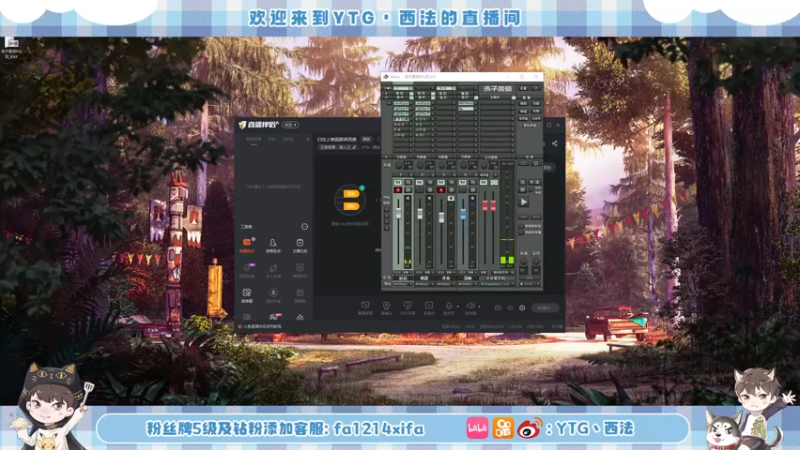This screenshot has width=800, height=450.
Task: Click the speaker icon in 直播伴侣 toolbar
Action: 470,306
